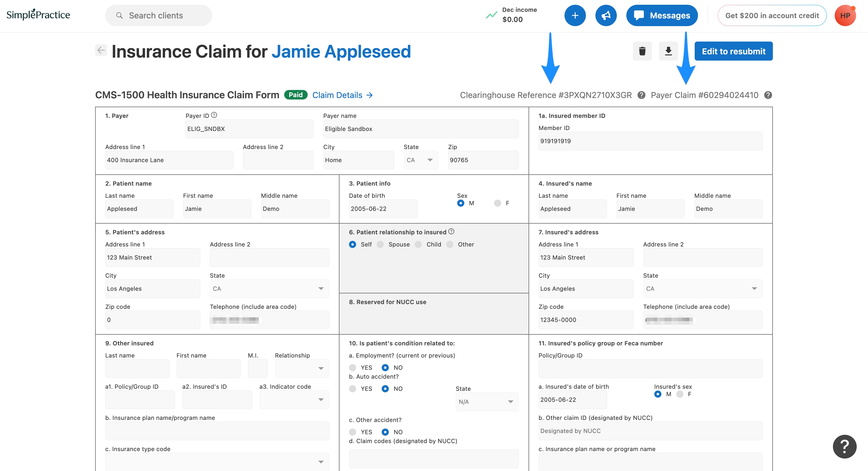Click Edit to resubmit the claim
This screenshot has height=471, width=868.
click(733, 51)
